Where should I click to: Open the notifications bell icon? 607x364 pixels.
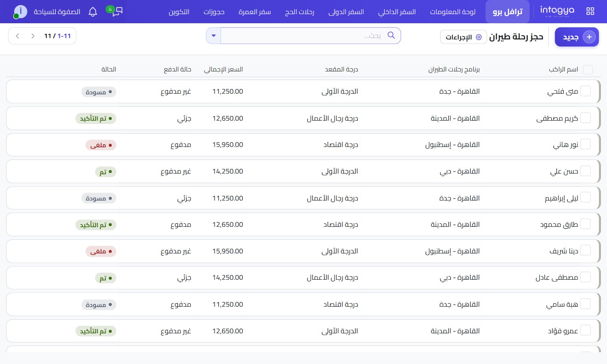point(93,12)
